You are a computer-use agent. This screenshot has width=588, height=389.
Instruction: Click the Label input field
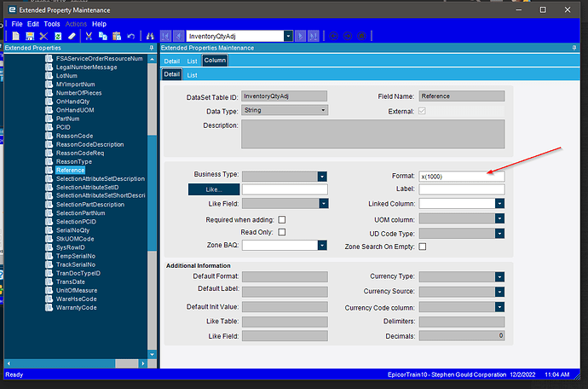(462, 189)
